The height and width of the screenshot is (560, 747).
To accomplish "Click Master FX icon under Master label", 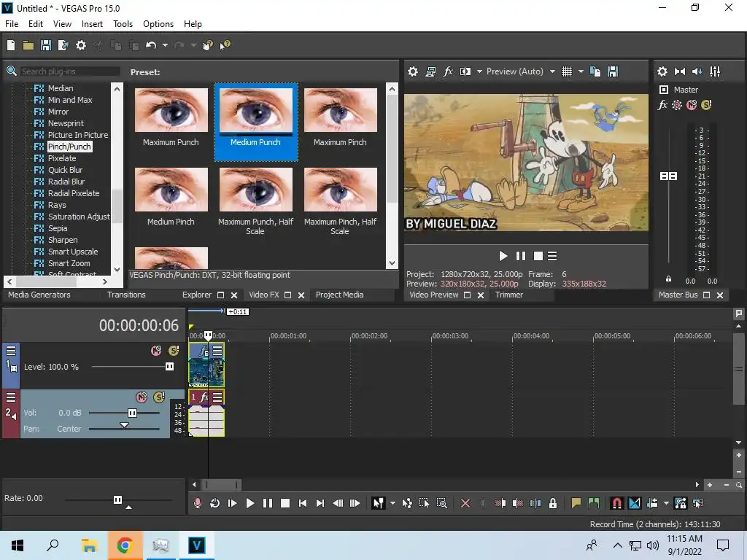I will 662,105.
